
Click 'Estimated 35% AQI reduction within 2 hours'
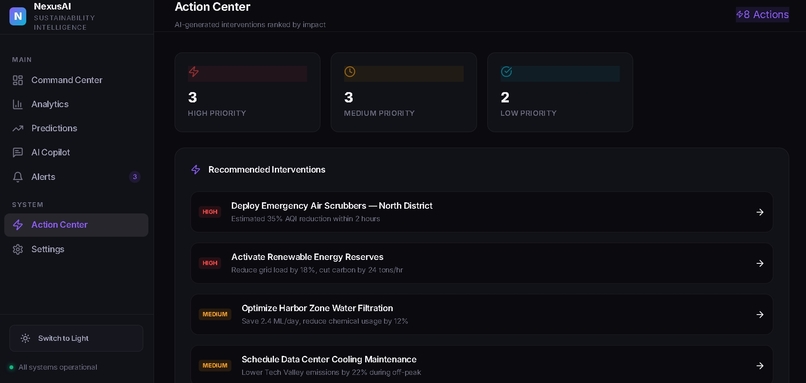point(305,219)
